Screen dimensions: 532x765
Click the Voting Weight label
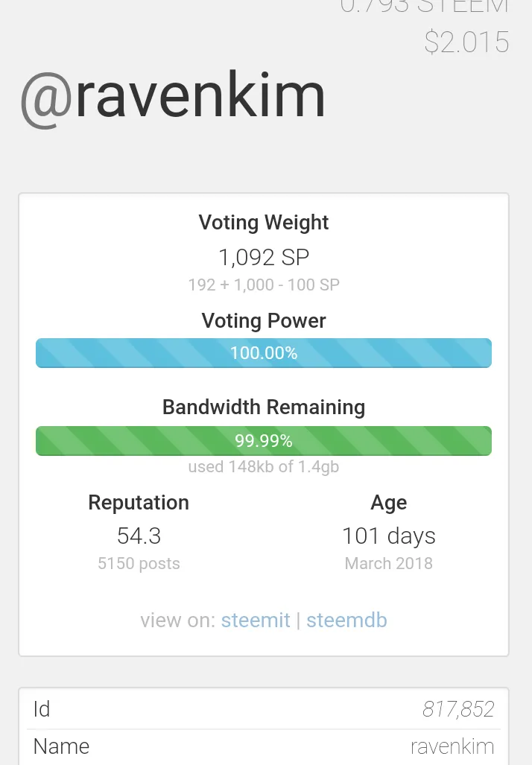pyautogui.click(x=264, y=223)
